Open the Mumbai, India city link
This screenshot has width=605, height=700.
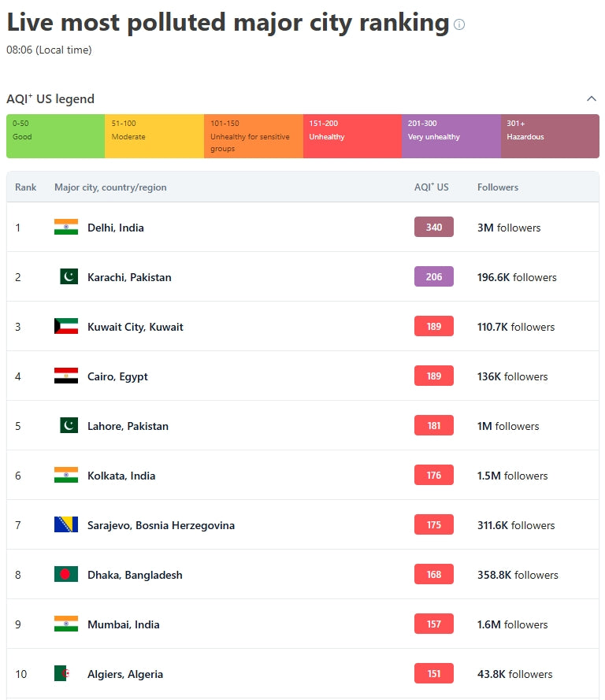[x=123, y=624]
